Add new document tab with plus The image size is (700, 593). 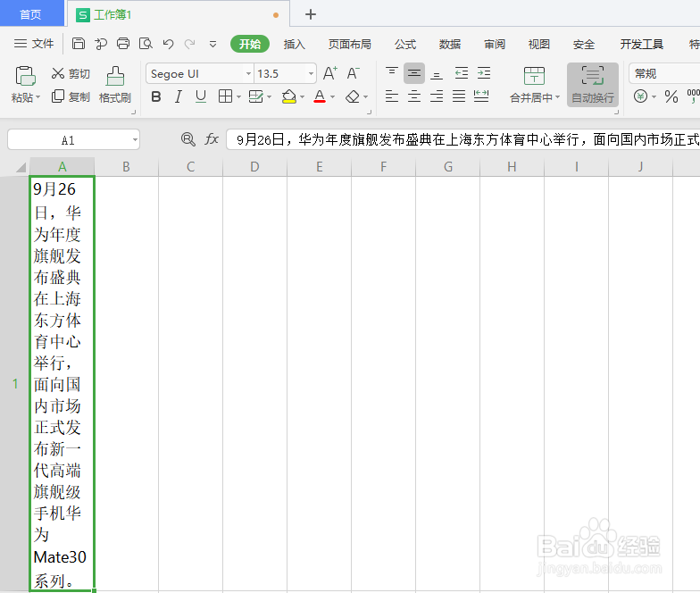coord(311,14)
